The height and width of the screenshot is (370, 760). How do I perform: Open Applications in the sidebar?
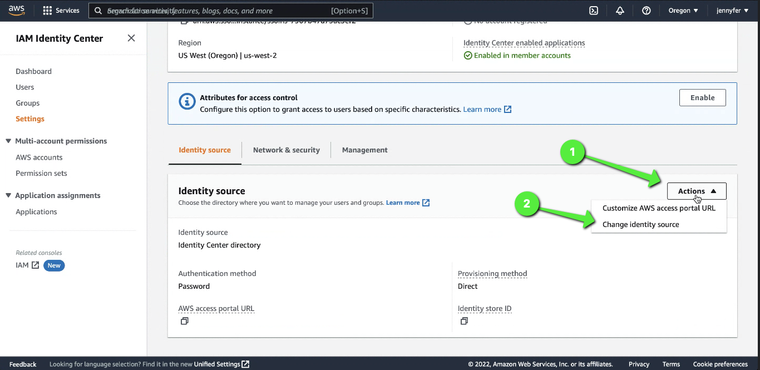coord(36,212)
